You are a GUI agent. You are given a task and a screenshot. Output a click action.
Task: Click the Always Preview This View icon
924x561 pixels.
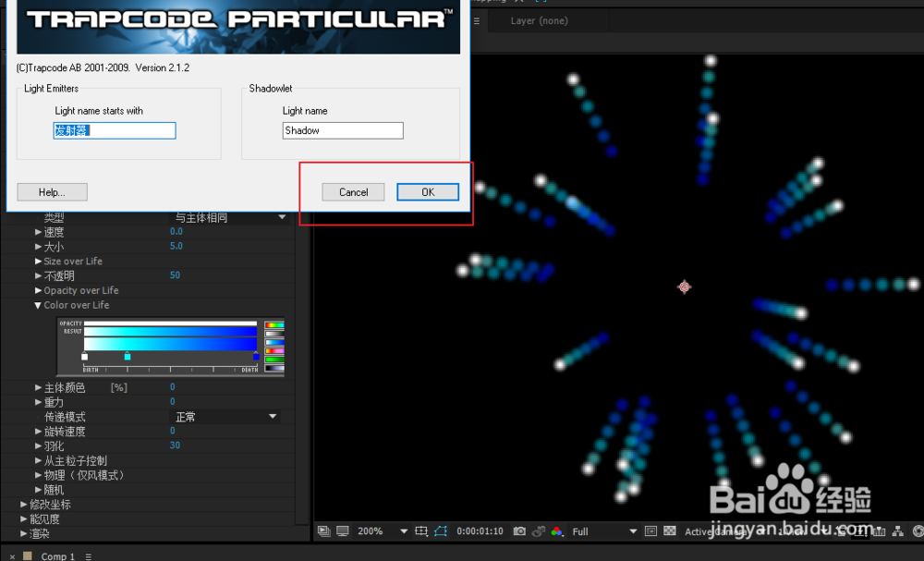pos(323,531)
